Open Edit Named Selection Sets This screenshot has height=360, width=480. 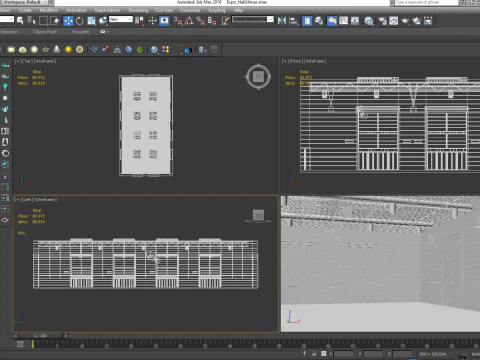click(225, 21)
